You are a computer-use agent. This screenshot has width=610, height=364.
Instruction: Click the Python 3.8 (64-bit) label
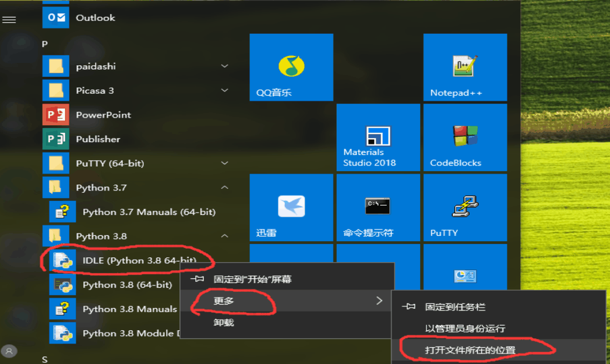[127, 285]
